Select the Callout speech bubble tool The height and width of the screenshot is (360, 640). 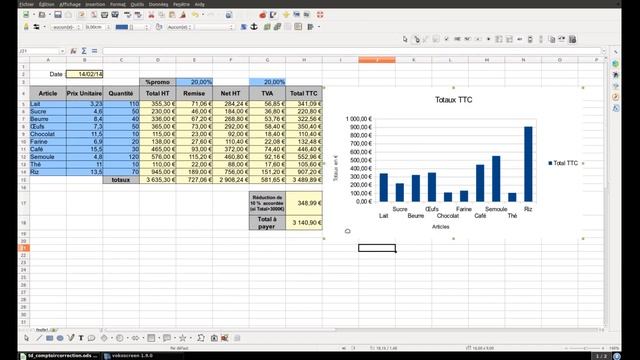pos(91,338)
